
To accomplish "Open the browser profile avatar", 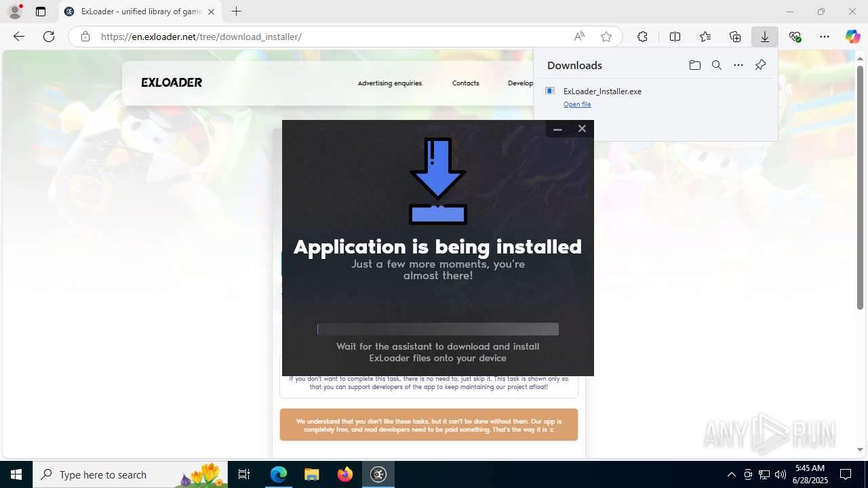I will [14, 12].
